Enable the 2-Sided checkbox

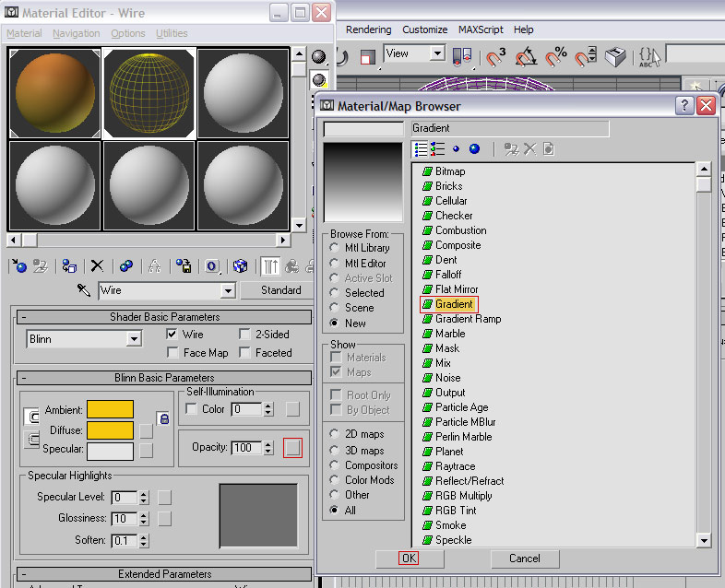coord(244,334)
